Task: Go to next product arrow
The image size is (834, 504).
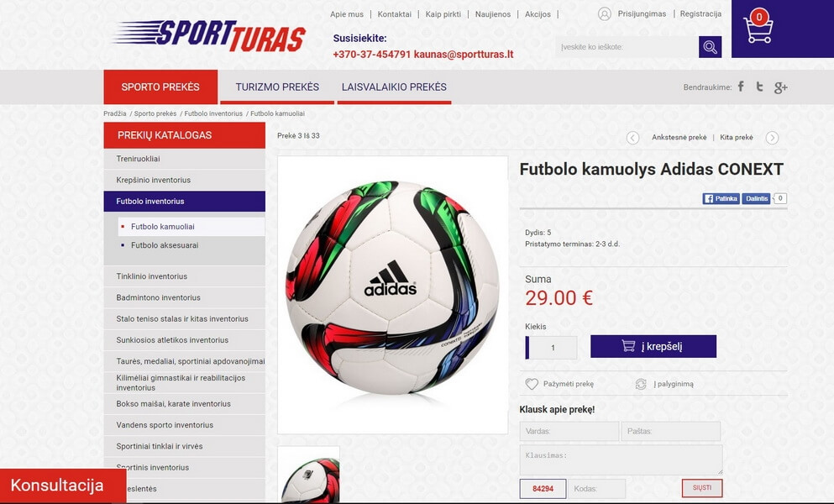Action: click(772, 138)
